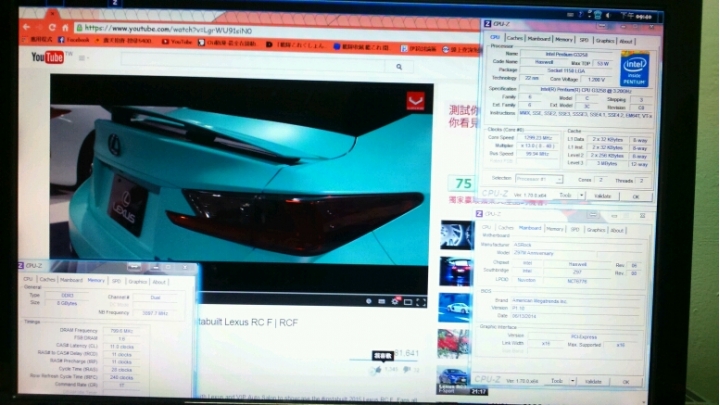The height and width of the screenshot is (405, 720).
Task: Switch video to theater mode
Action: click(x=408, y=302)
